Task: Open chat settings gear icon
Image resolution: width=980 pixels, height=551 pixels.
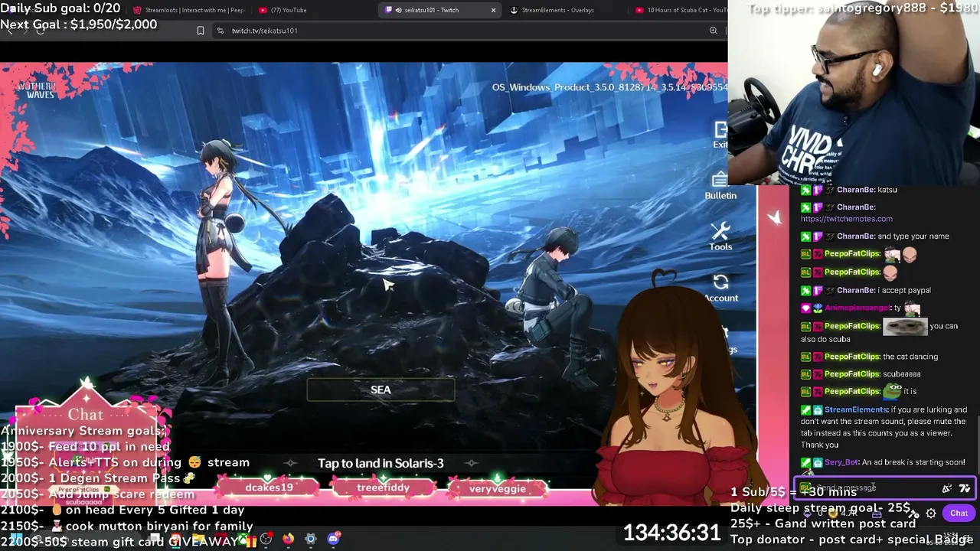Action: [931, 514]
